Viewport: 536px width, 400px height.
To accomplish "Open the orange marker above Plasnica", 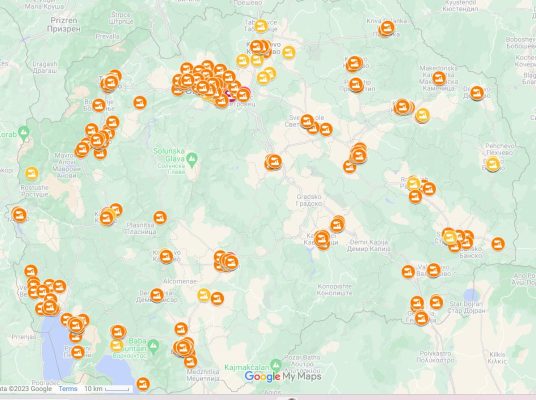I will pyautogui.click(x=160, y=217).
